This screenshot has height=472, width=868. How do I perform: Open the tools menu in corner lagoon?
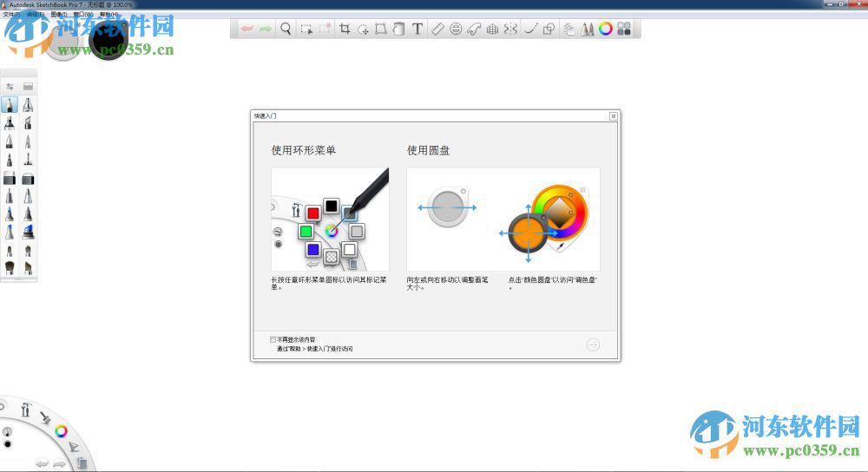point(25,410)
